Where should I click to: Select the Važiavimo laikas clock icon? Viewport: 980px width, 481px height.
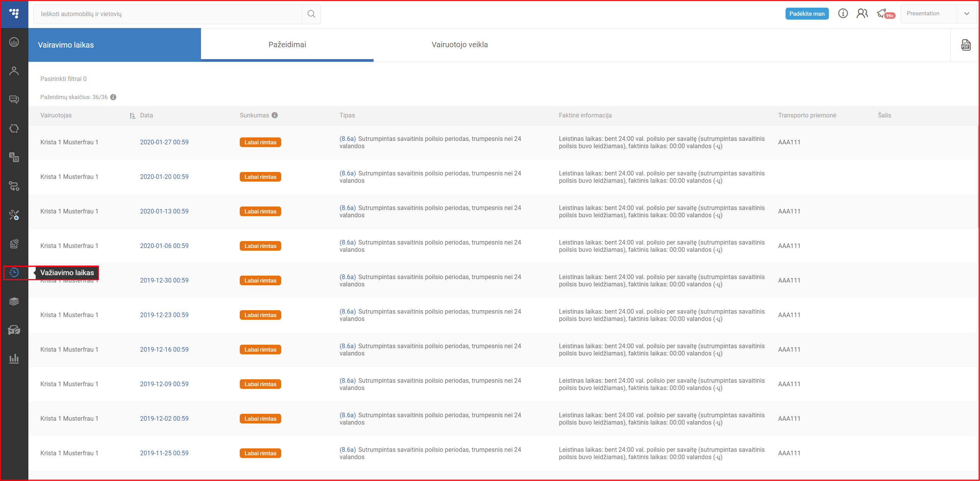click(x=14, y=273)
